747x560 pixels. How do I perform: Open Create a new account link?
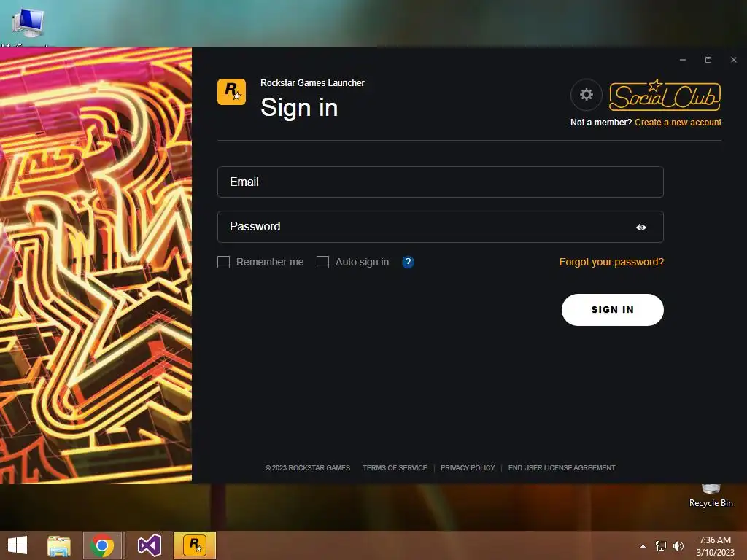click(x=678, y=122)
